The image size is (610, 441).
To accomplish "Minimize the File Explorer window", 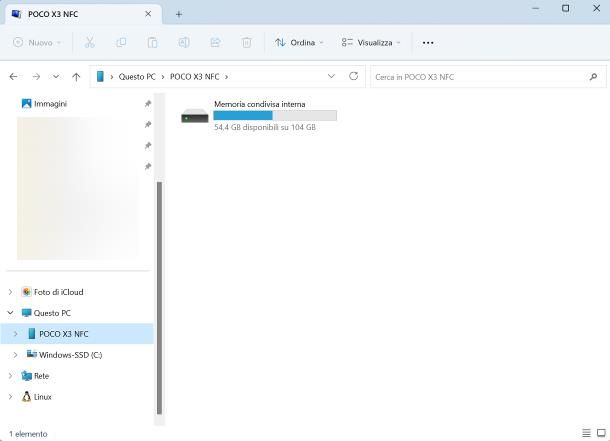I will click(536, 8).
